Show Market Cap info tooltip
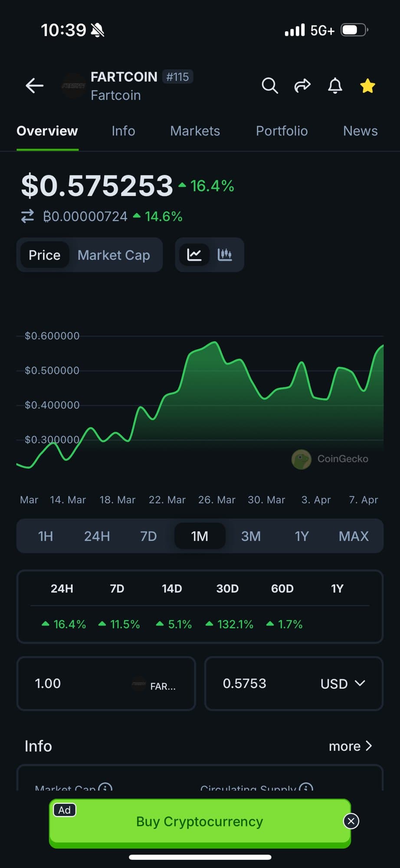This screenshot has height=868, width=400. click(105, 788)
